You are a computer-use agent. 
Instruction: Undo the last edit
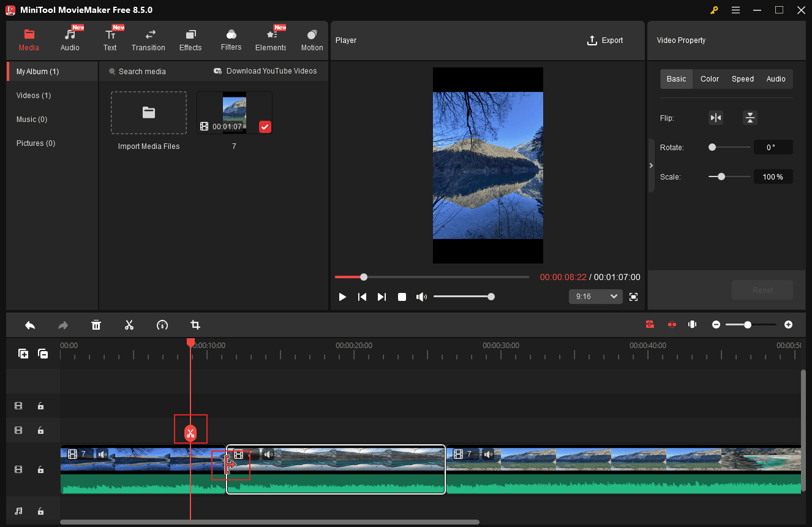pos(29,325)
